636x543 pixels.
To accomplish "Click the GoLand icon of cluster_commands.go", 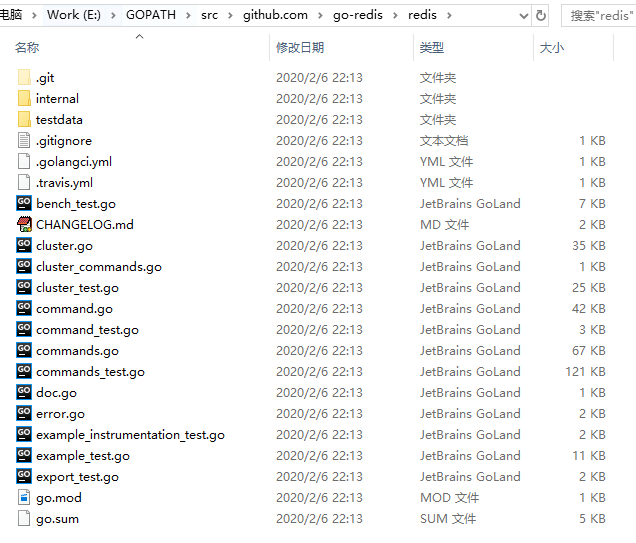I will (x=24, y=266).
